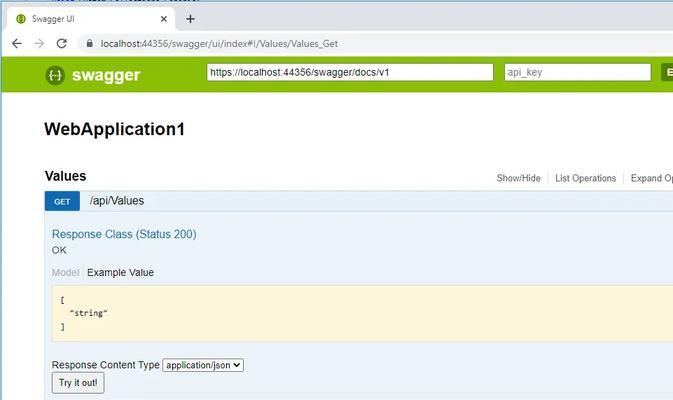Click the browser address bar URL
This screenshot has width=673, height=400.
coord(219,44)
